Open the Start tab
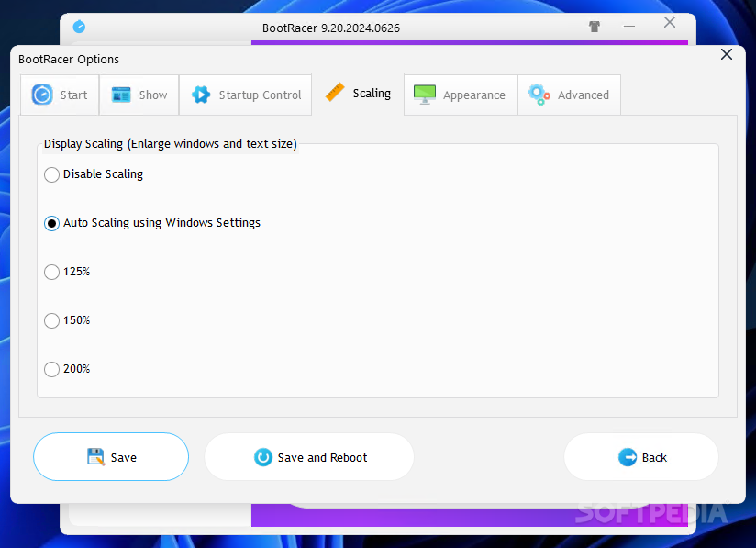The image size is (756, 548). point(60,95)
